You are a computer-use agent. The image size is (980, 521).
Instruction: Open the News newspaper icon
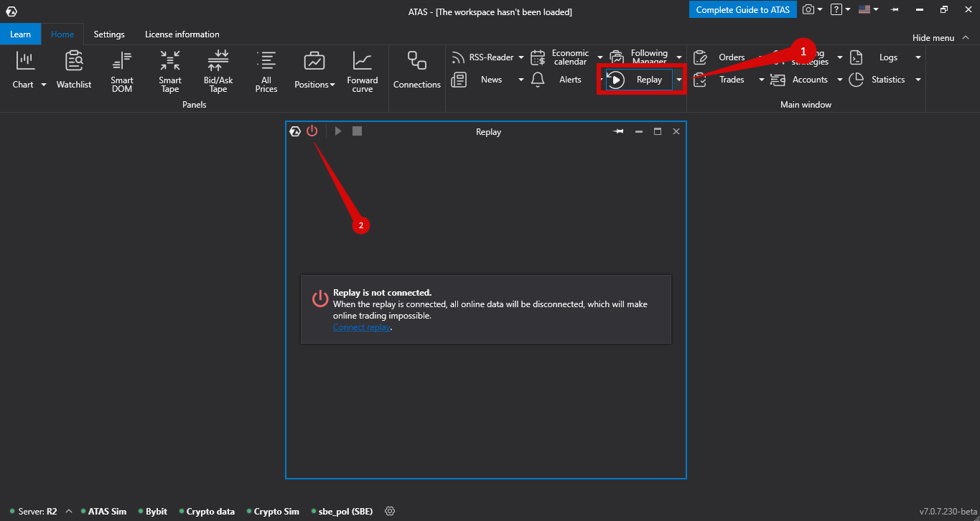[459, 80]
